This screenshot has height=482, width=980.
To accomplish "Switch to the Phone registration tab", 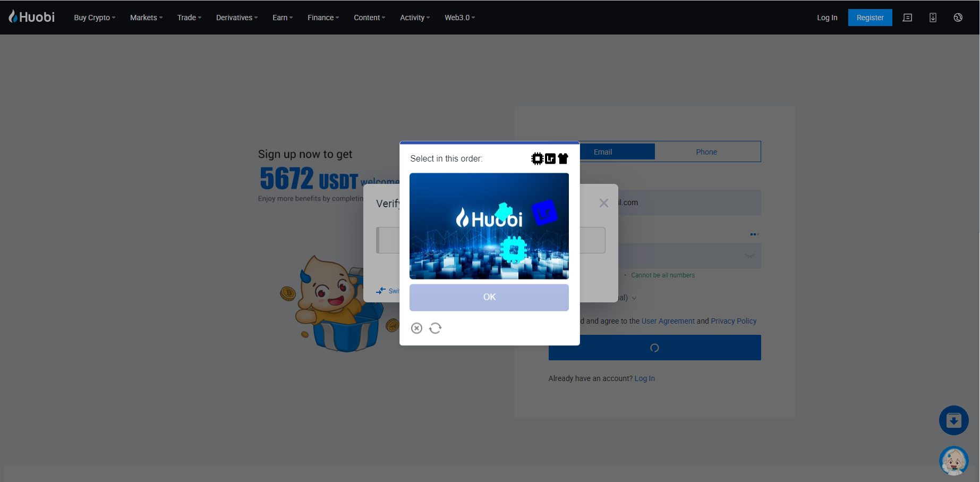I will [706, 152].
